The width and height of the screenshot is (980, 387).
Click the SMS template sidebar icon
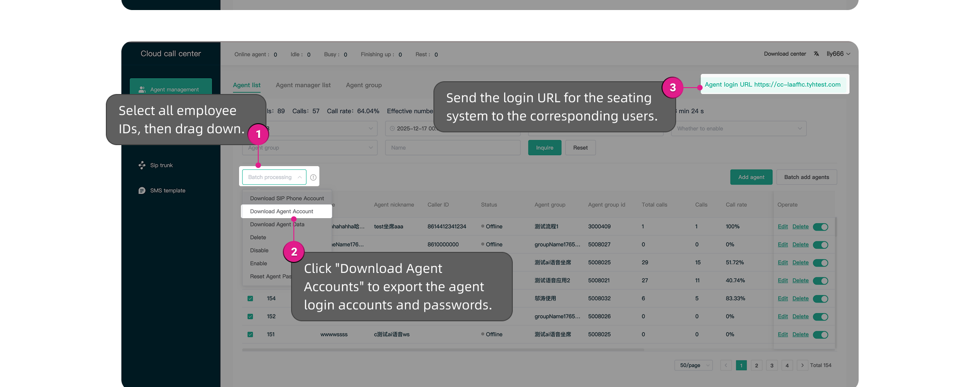pyautogui.click(x=142, y=191)
